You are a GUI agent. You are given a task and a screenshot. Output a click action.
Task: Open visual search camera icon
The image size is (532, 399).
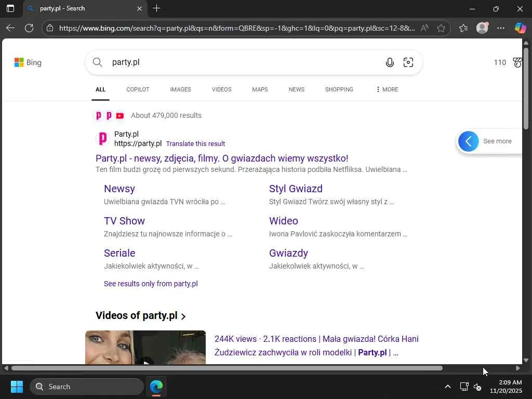click(408, 62)
